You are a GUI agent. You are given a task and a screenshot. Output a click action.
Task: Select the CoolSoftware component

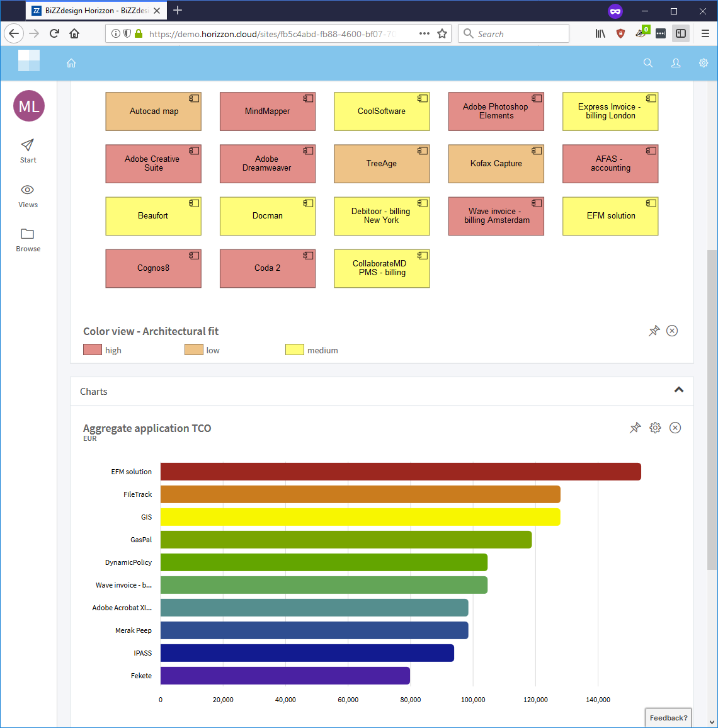(382, 111)
